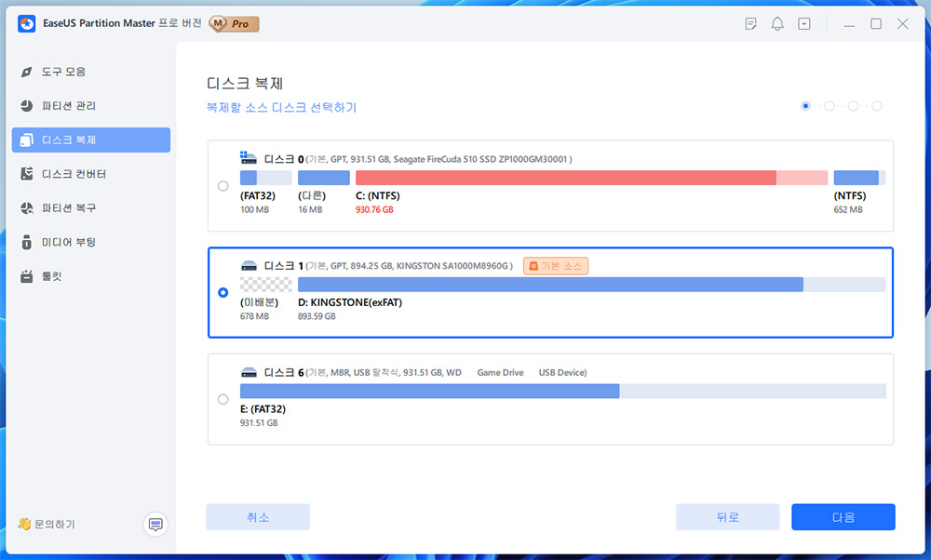
Task: Click the 기본 소스 orange badge
Action: (x=556, y=266)
